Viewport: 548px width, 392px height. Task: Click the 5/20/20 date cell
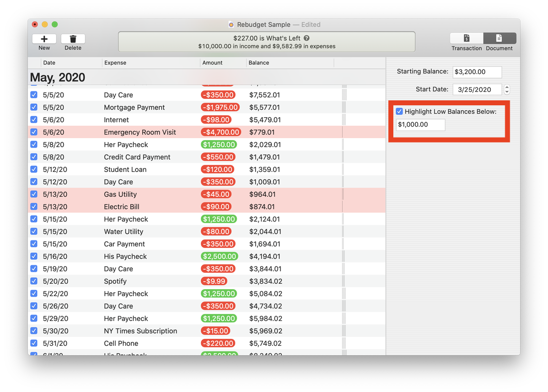pyautogui.click(x=55, y=281)
